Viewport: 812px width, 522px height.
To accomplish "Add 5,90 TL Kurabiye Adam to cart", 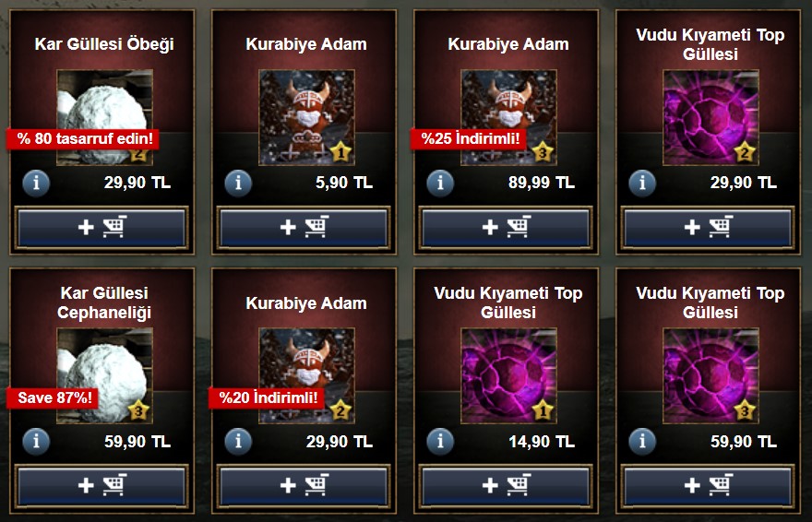I will click(x=304, y=227).
